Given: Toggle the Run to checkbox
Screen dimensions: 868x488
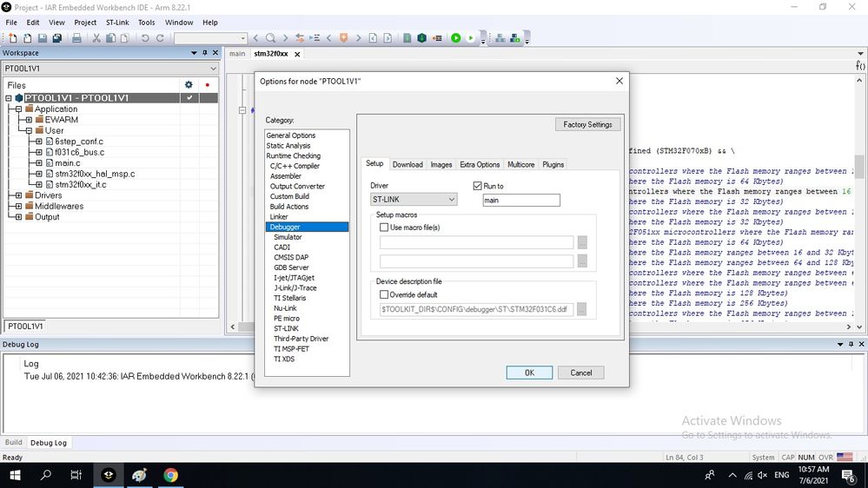Looking at the screenshot, I should [477, 186].
